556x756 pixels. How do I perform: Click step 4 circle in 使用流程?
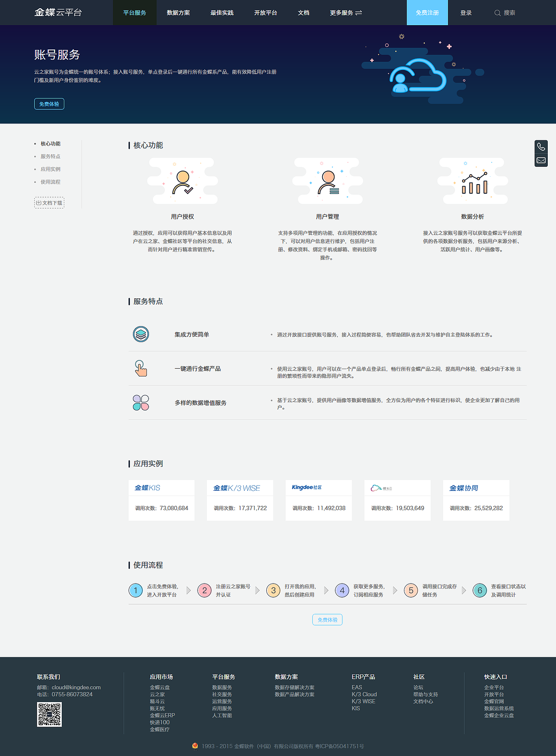[342, 591]
